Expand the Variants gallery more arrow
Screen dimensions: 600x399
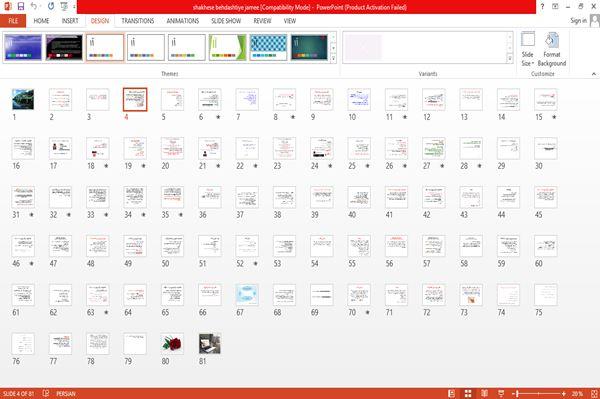(510, 59)
